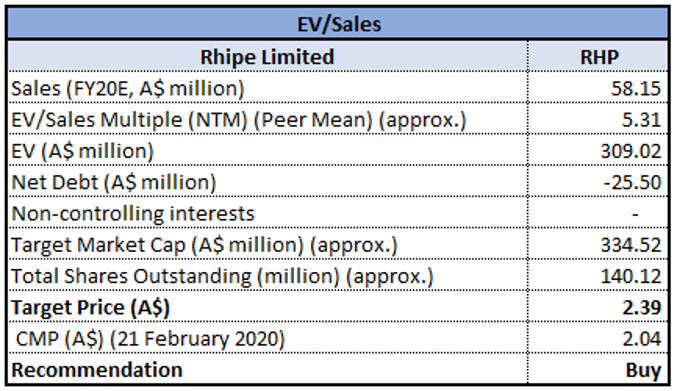The height and width of the screenshot is (391, 677).
Task: Click the Target Market Cap label cell
Action: click(267, 245)
